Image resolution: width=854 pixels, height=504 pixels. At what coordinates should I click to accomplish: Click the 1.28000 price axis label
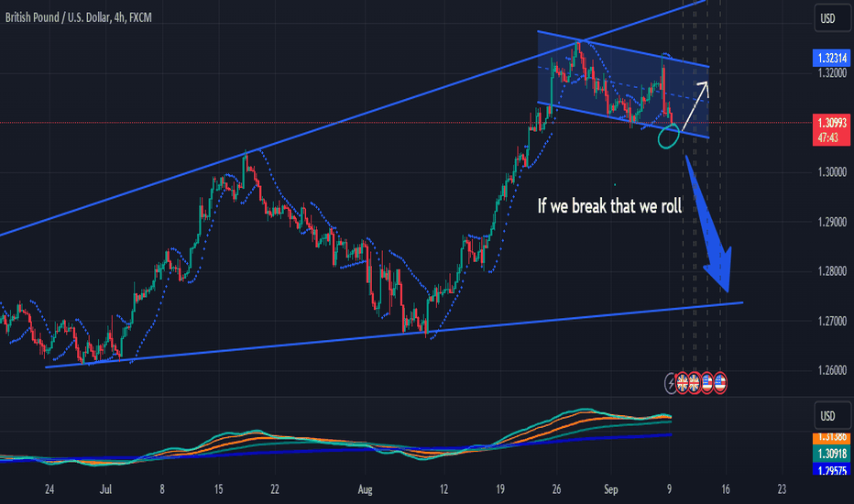click(x=832, y=271)
